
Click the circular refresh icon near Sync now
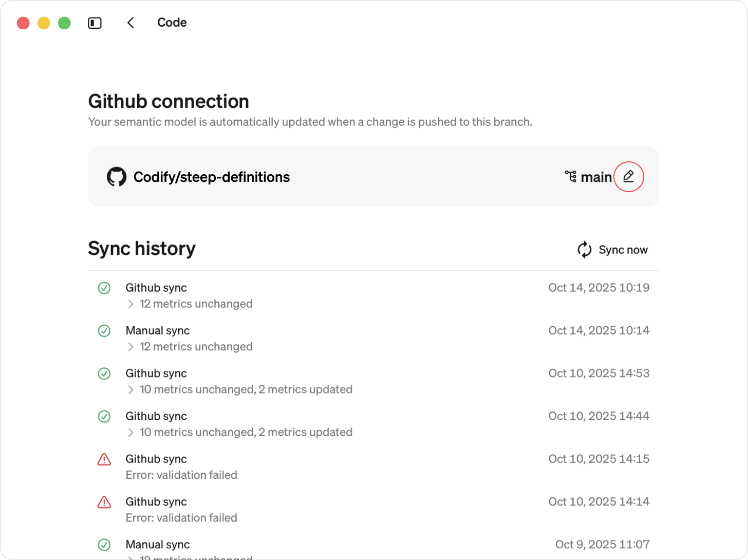584,250
